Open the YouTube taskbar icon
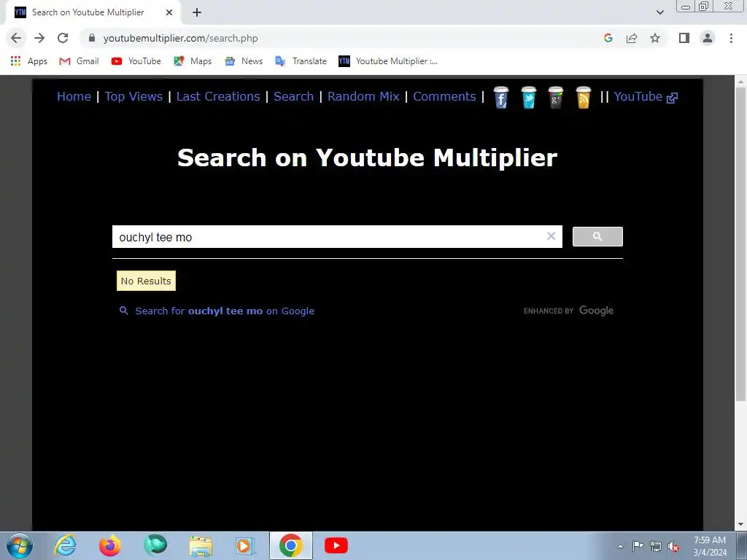 click(x=336, y=545)
